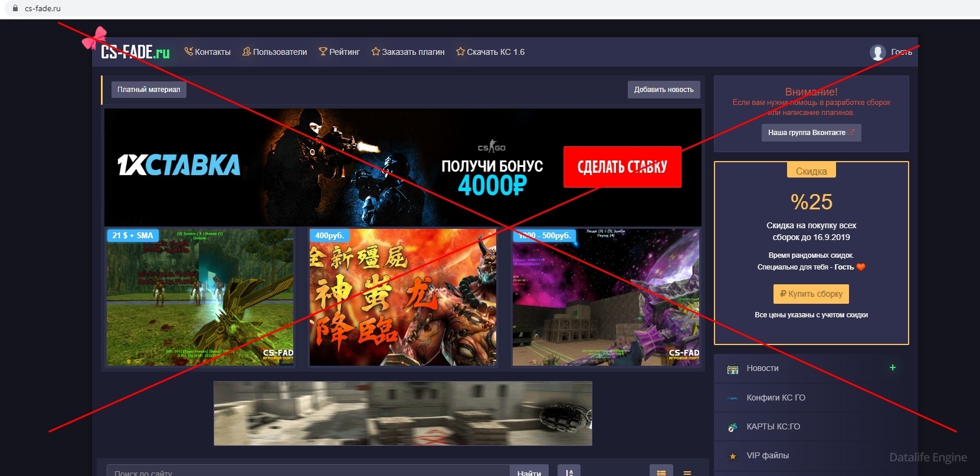This screenshot has height=476, width=980.
Task: Click the star icon beside Заказать плагин
Action: point(375,51)
